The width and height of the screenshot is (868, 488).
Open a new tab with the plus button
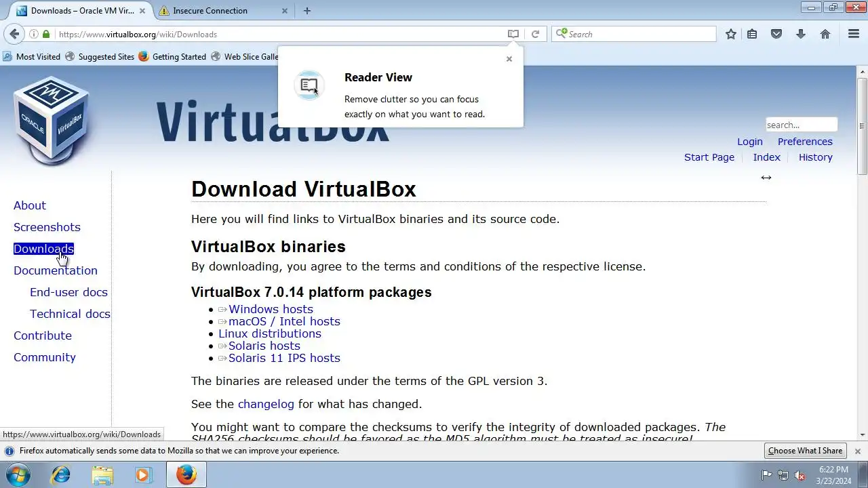(x=307, y=11)
